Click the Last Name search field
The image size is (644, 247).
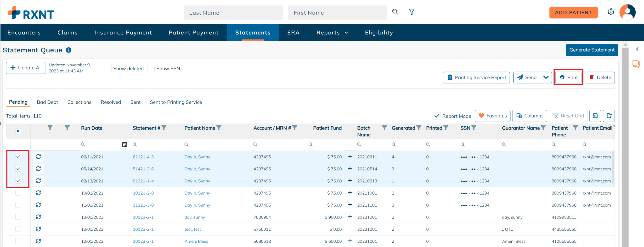(x=233, y=12)
